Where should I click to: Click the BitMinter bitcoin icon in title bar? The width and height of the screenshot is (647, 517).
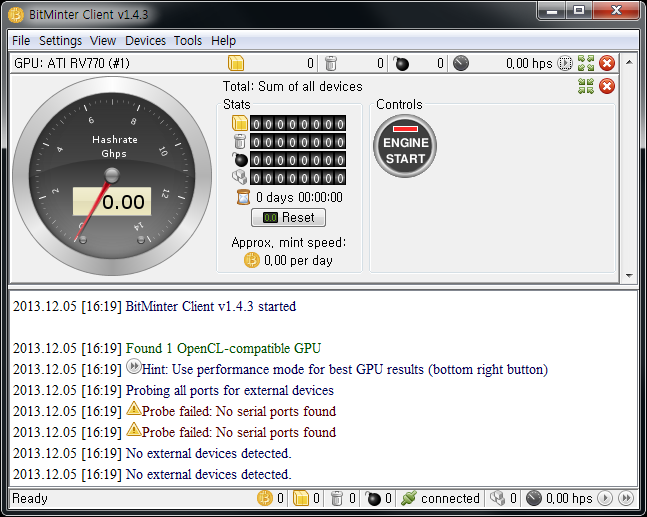click(x=16, y=15)
